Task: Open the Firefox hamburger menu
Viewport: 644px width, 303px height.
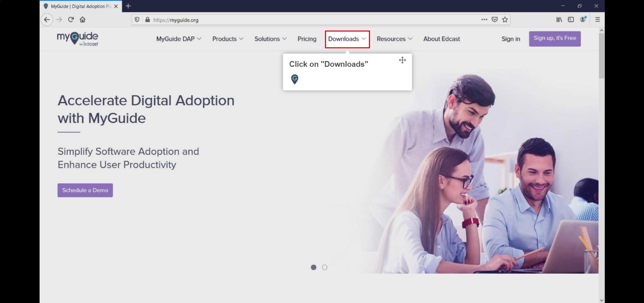Action: click(597, 20)
